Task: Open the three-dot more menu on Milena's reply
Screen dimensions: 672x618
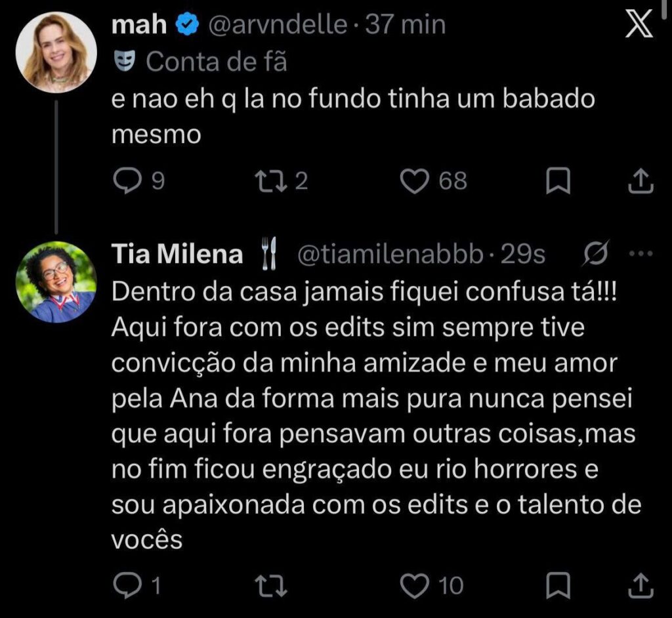Action: [x=640, y=254]
